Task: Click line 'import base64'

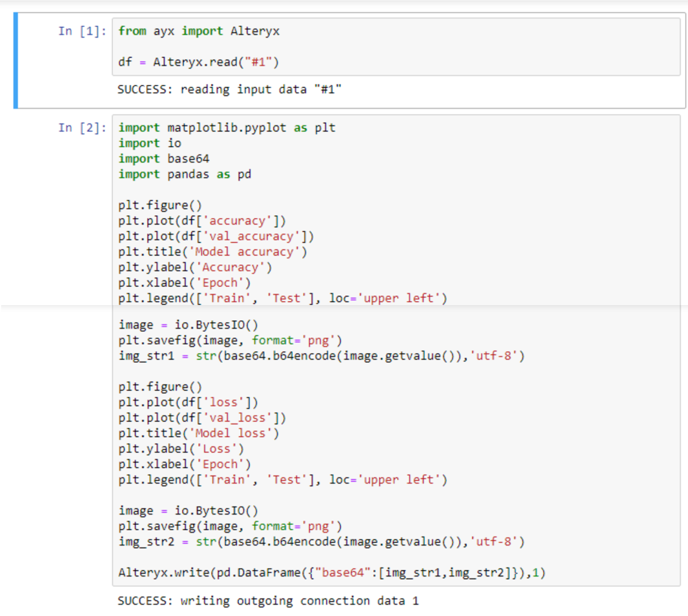Action: pyautogui.click(x=164, y=159)
